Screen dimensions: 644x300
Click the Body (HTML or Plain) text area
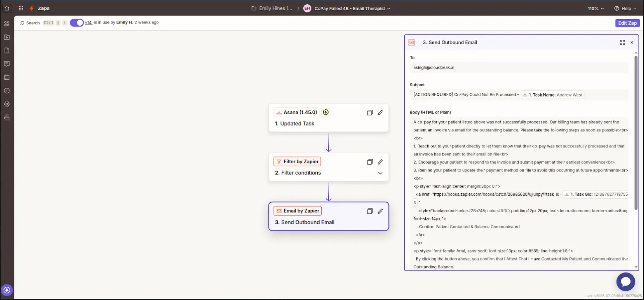(x=519, y=194)
